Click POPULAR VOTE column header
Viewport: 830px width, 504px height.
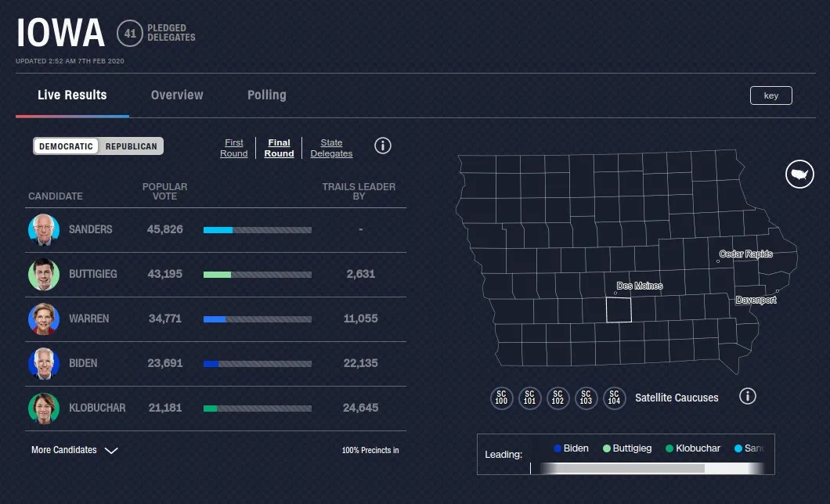pos(164,192)
